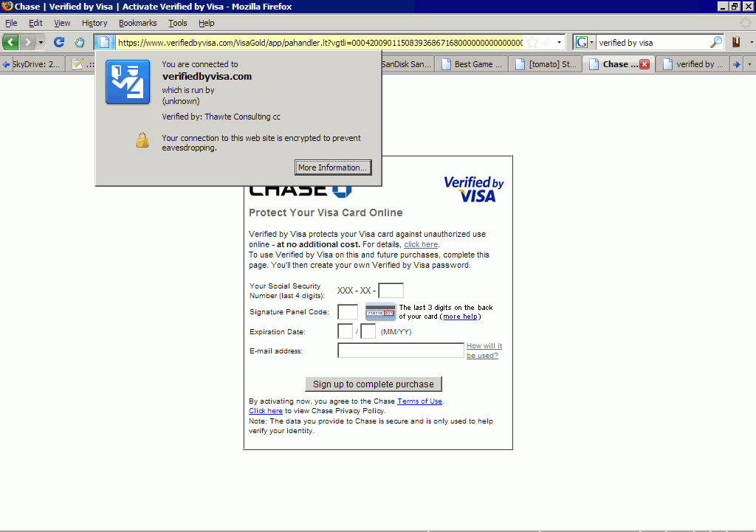
Task: Click the More Information... button
Action: pos(333,167)
